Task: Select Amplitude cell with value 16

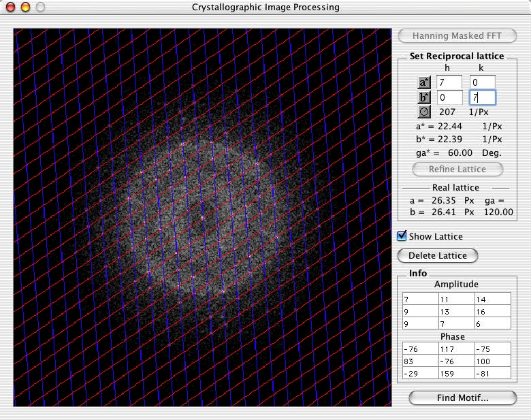Action: click(493, 311)
